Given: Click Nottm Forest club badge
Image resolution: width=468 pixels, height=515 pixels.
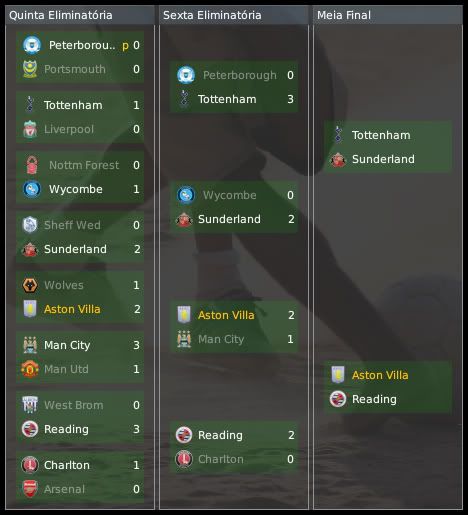Looking at the screenshot, I should (x=32, y=165).
